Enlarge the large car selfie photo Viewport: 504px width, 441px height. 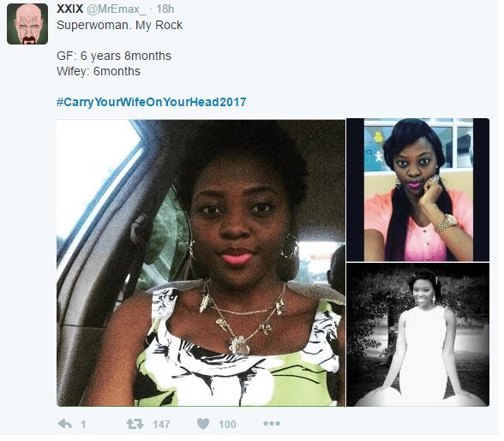coord(201,263)
